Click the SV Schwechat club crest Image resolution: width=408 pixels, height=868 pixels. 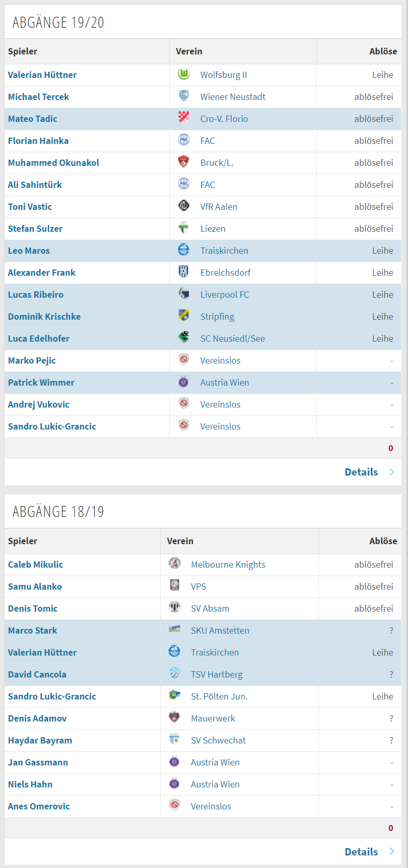175,740
